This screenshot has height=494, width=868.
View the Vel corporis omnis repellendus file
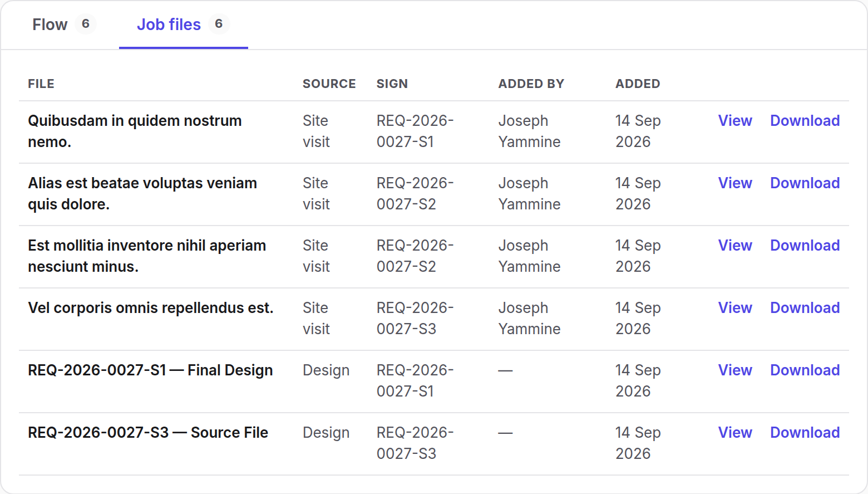(x=735, y=308)
